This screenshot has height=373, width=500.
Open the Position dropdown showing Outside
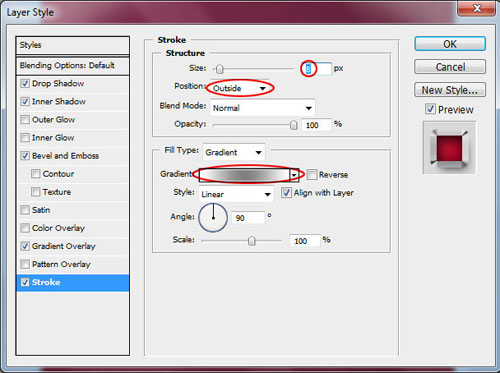click(239, 88)
